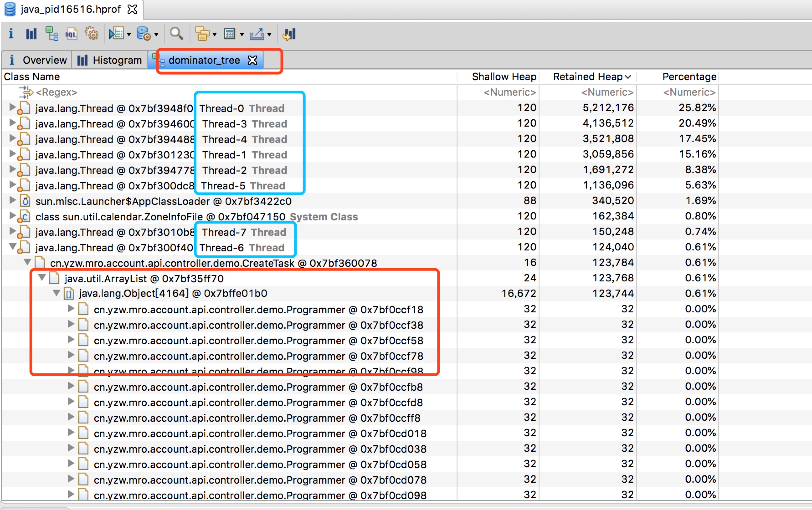The height and width of the screenshot is (510, 812).
Task: Click the Numeric filter under Percentage
Action: (x=689, y=92)
